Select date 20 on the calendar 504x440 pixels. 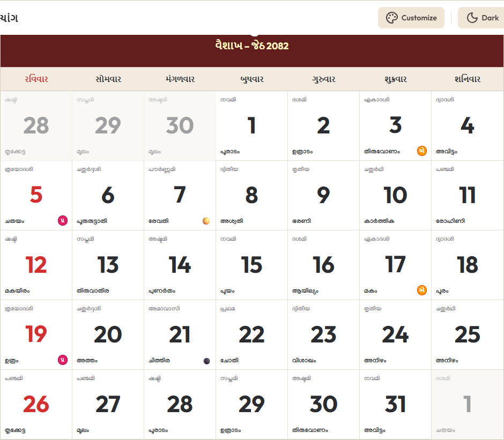tap(108, 334)
